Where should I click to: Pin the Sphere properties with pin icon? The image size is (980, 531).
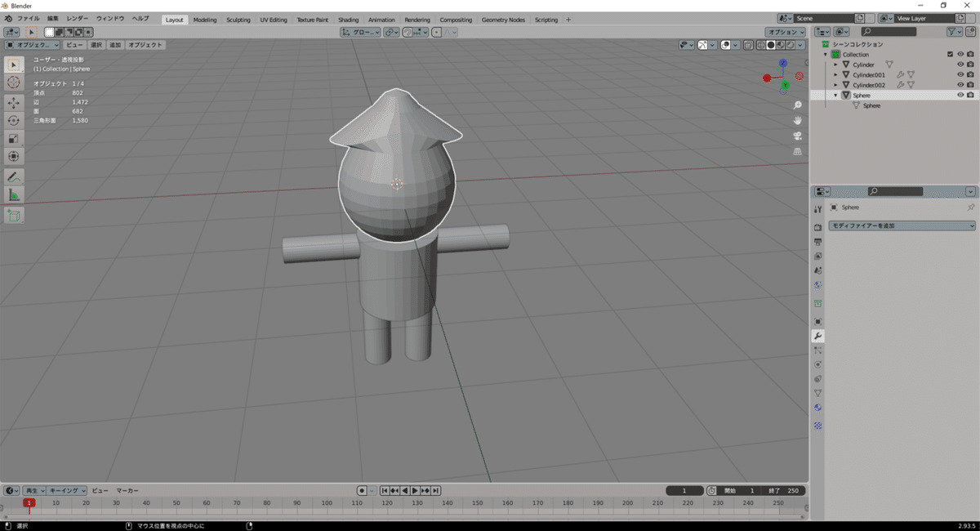tap(970, 207)
